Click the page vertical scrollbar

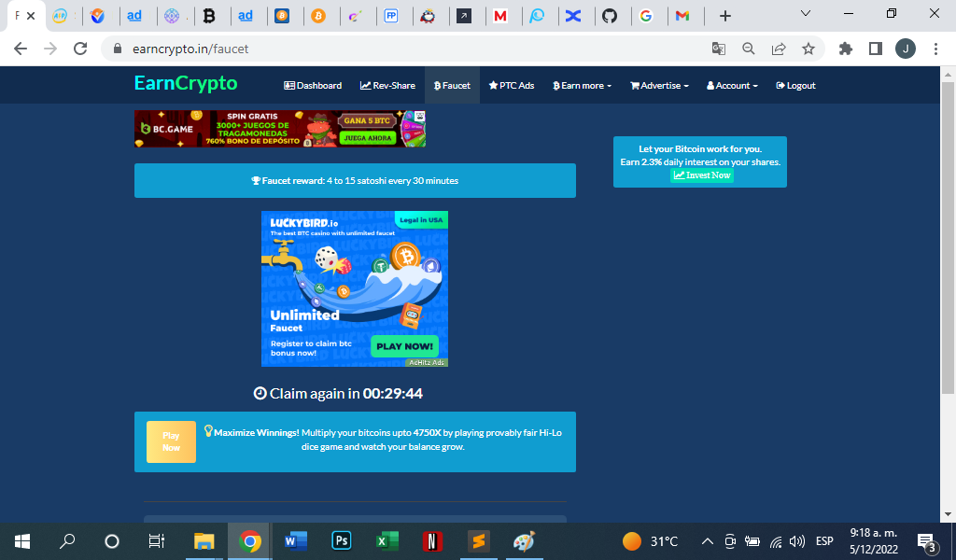tap(948, 238)
